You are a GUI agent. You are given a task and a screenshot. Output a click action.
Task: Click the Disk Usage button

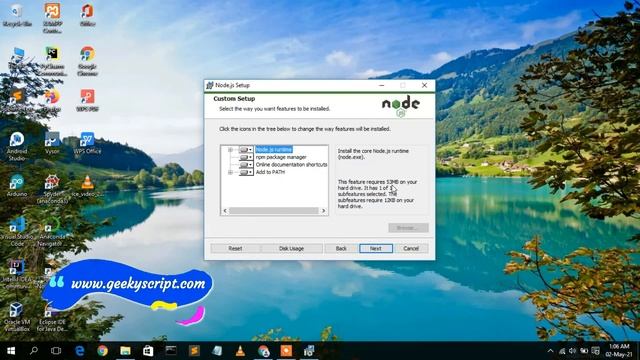(291, 248)
